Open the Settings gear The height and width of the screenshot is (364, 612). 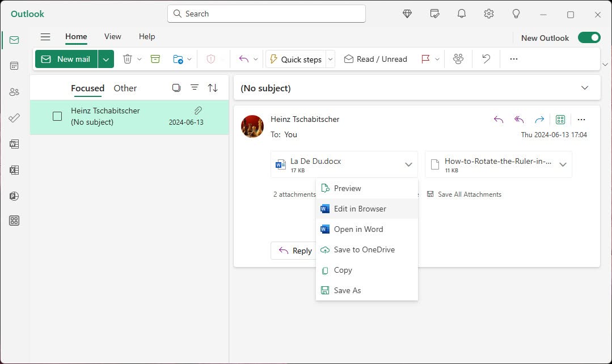[489, 14]
